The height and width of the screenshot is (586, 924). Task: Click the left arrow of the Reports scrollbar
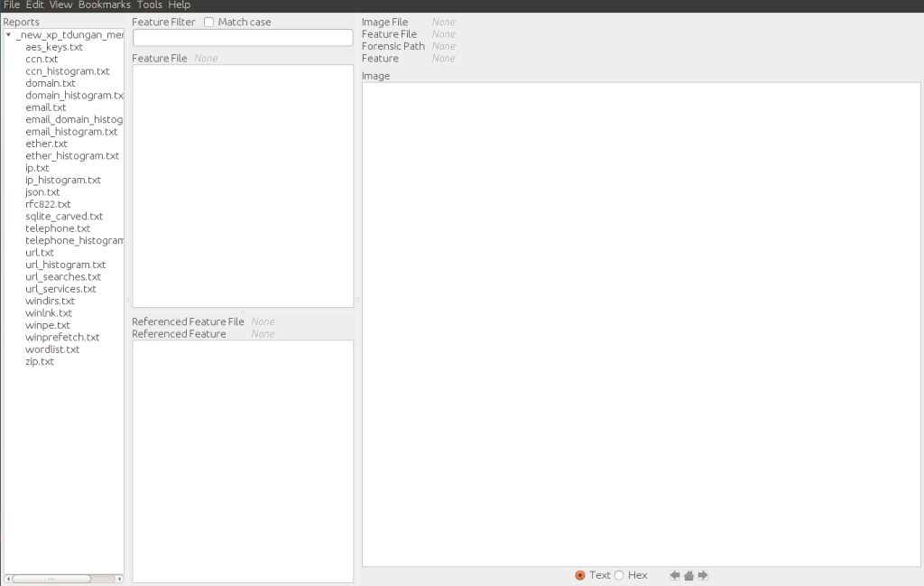7,579
